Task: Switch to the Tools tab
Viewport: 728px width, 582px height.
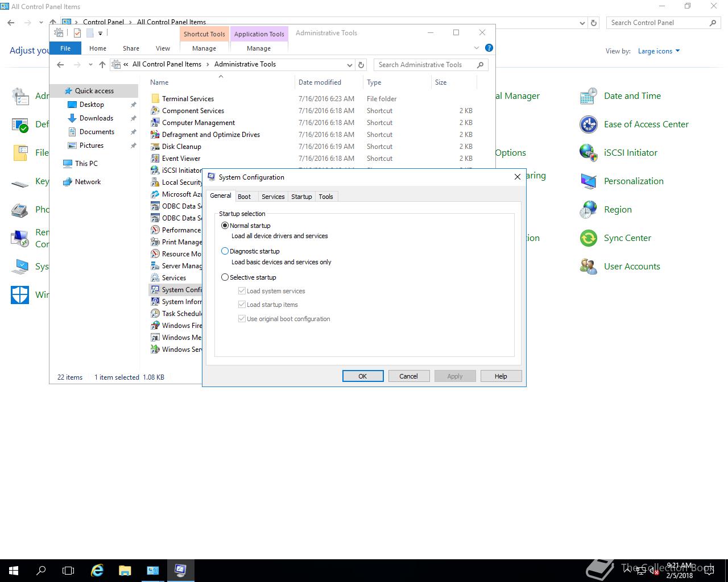Action: 326,197
